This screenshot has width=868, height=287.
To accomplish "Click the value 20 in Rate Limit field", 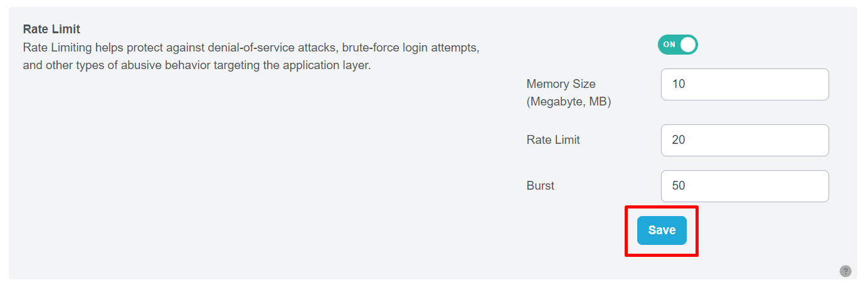I will point(679,140).
